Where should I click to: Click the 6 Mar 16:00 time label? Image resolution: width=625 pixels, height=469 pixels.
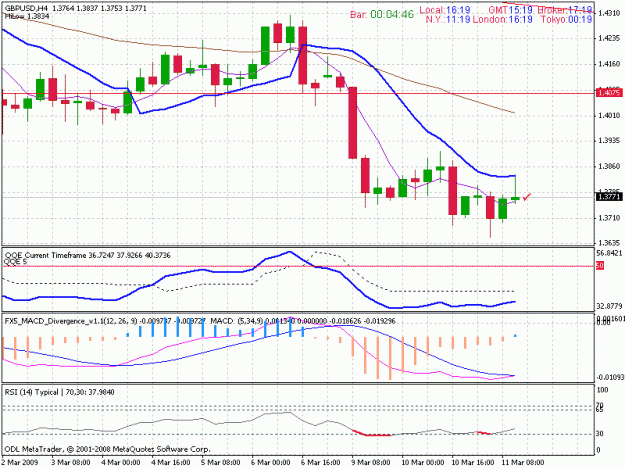(321, 462)
